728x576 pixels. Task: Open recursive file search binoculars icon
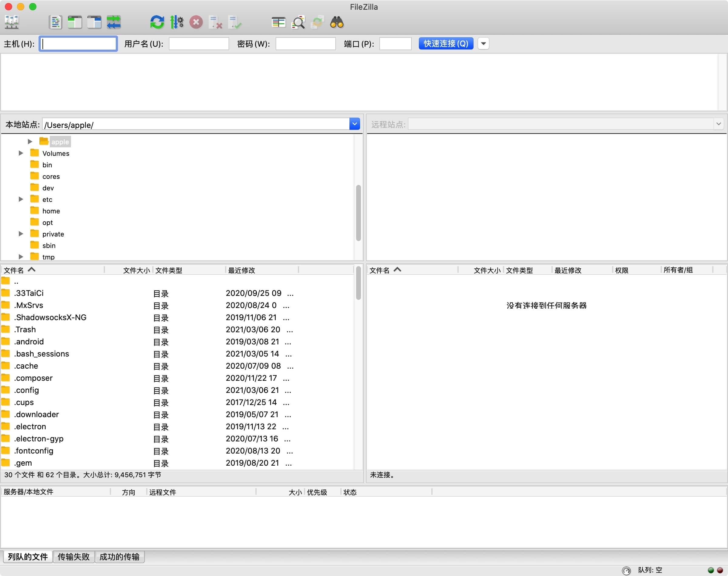click(x=337, y=22)
